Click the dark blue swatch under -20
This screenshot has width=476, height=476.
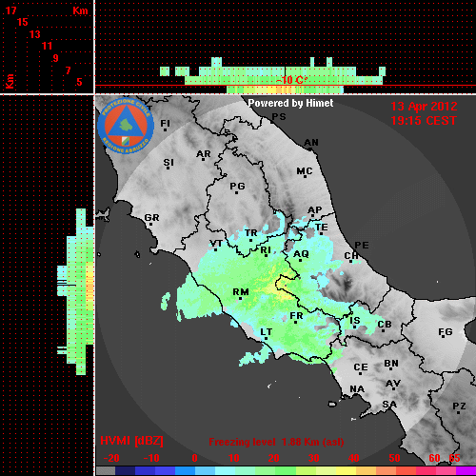(x=125, y=471)
